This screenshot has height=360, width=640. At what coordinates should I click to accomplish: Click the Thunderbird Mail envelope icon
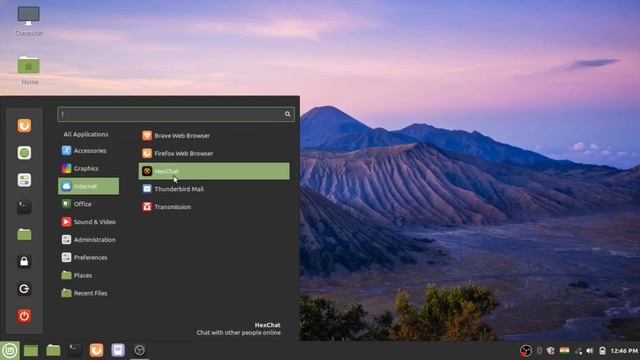[147, 189]
